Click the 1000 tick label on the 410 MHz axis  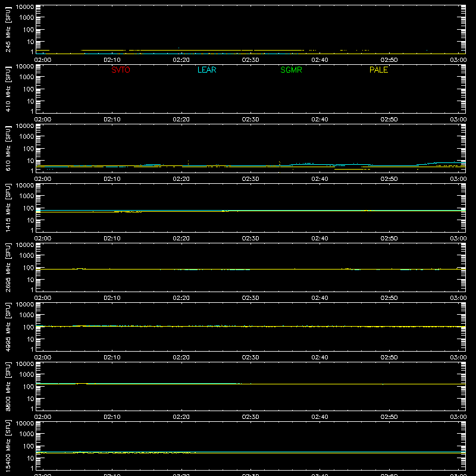point(27,77)
